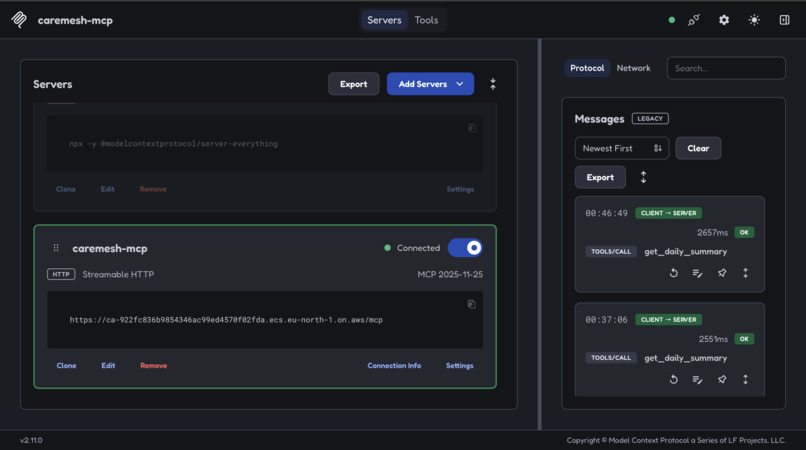This screenshot has width=806, height=450.
Task: Click the 00:46:49 OK status badge
Action: click(x=744, y=232)
